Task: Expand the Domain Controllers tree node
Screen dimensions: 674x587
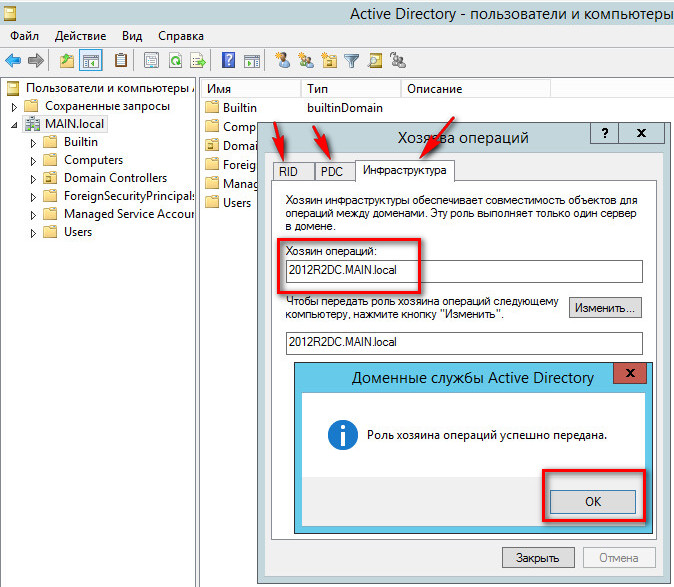Action: coord(33,180)
